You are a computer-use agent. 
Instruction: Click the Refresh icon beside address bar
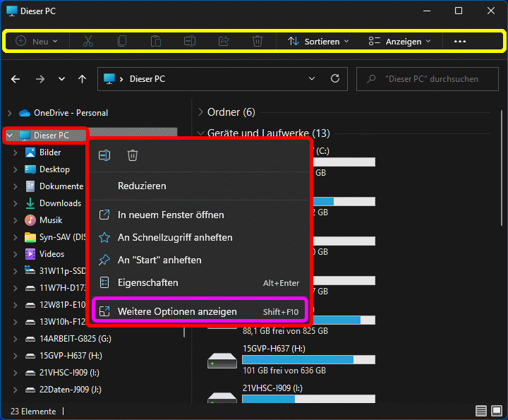pos(335,79)
